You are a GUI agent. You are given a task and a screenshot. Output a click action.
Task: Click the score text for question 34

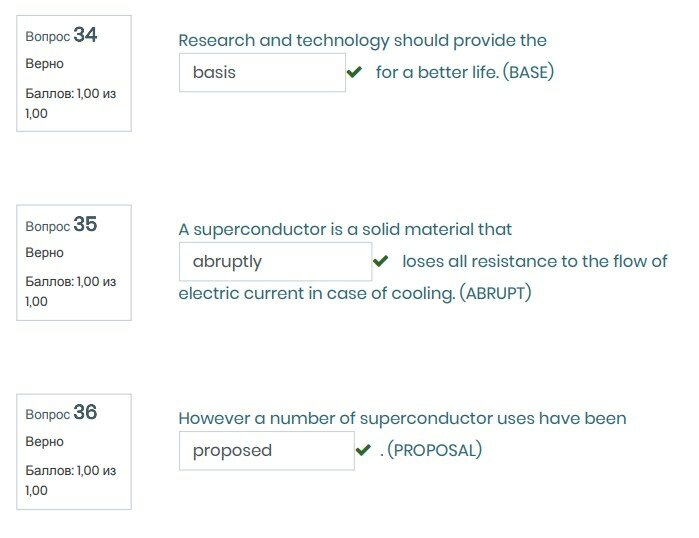click(x=70, y=103)
